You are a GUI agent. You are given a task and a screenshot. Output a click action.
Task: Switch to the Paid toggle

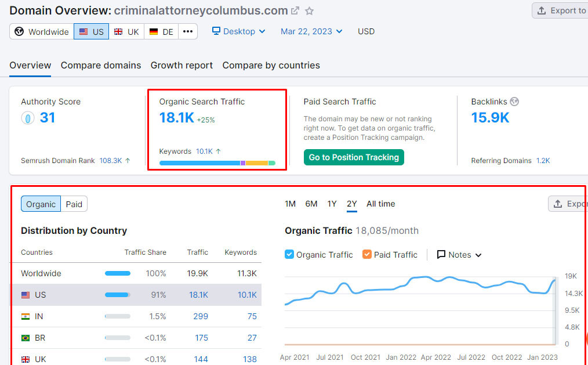pos(74,204)
